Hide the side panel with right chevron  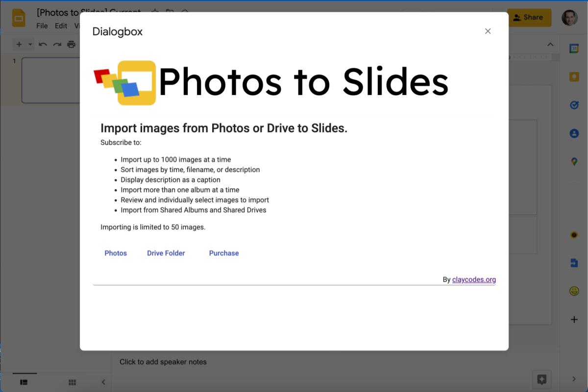pos(574,379)
